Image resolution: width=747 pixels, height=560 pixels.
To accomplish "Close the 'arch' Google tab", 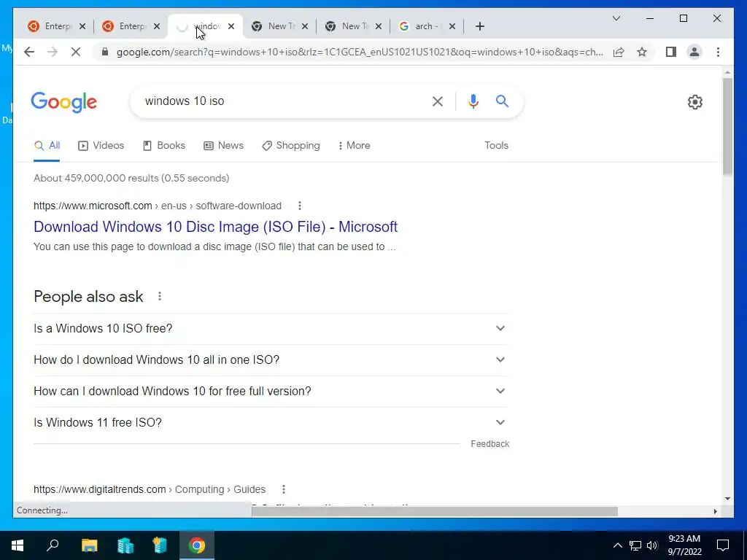I will tap(452, 26).
